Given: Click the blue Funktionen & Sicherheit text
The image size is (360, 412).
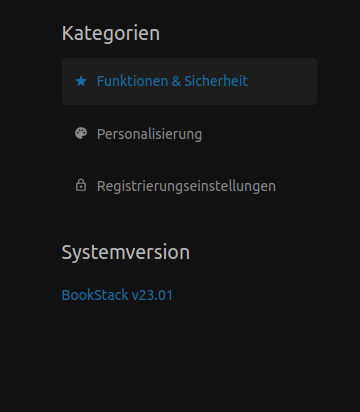Looking at the screenshot, I should pos(172,81).
